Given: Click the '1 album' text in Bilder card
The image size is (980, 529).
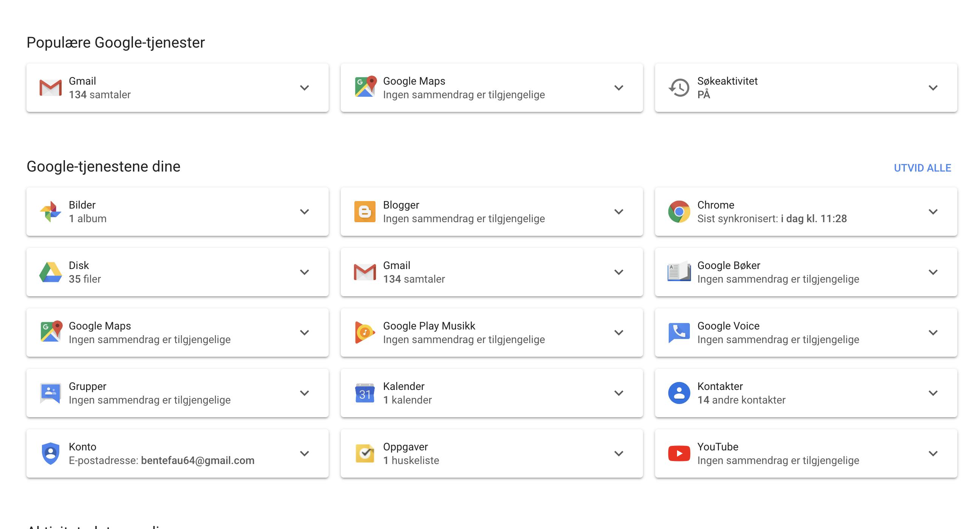Looking at the screenshot, I should [88, 218].
